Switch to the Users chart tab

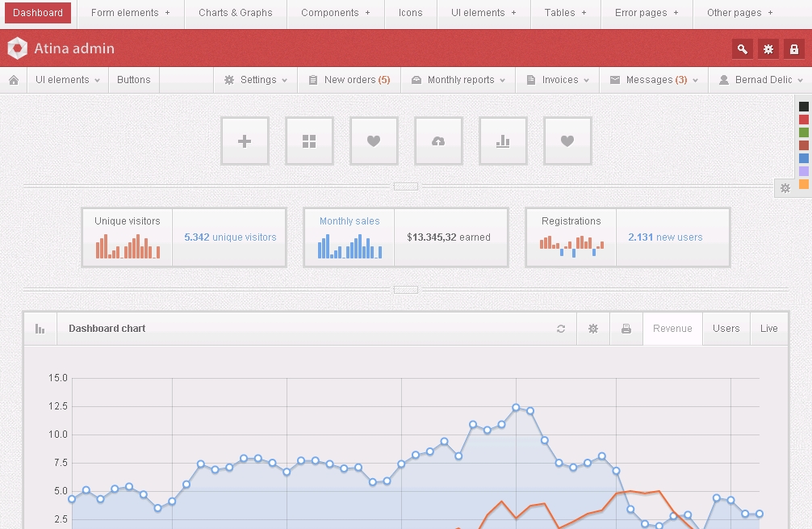click(x=726, y=329)
